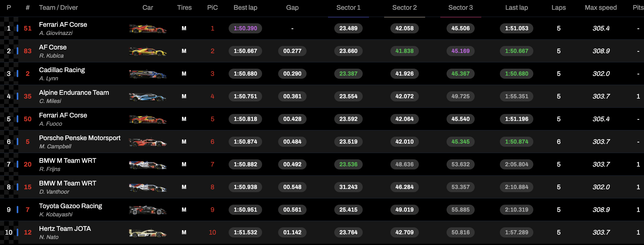
Task: Click the Sector 3 column header
Action: pos(461,8)
